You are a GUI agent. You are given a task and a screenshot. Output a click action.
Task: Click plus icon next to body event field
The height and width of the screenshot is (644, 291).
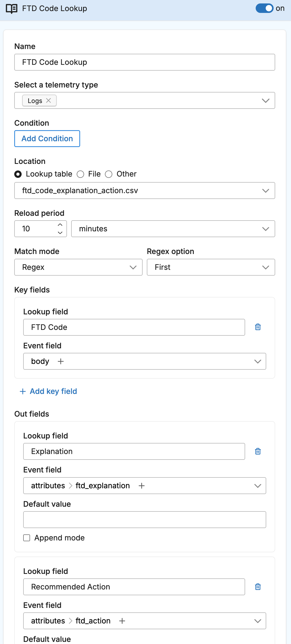(61, 361)
